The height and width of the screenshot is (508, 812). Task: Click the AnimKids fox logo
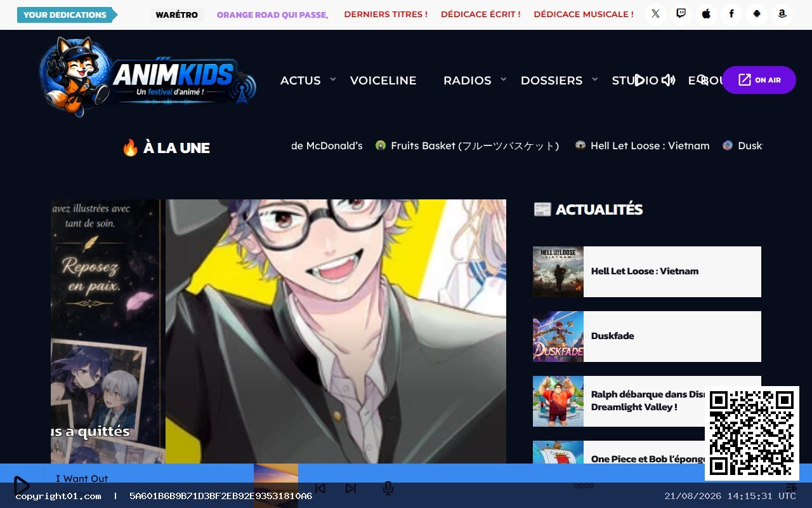click(147, 77)
